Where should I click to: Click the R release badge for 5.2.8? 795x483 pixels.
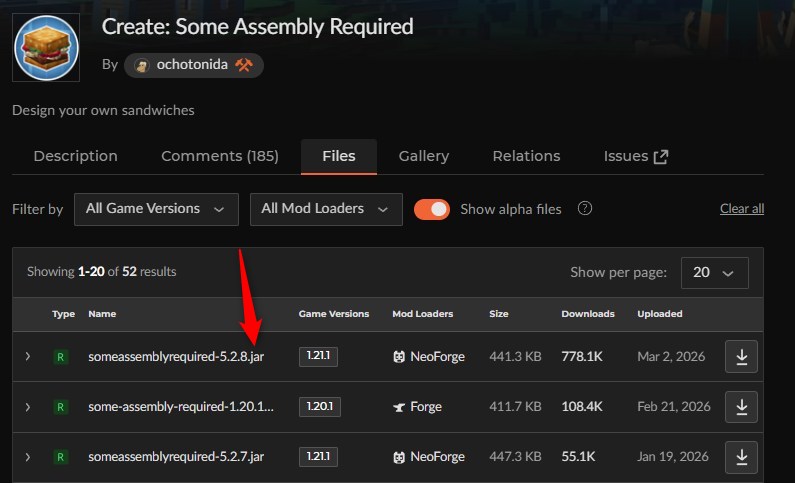[x=60, y=357]
